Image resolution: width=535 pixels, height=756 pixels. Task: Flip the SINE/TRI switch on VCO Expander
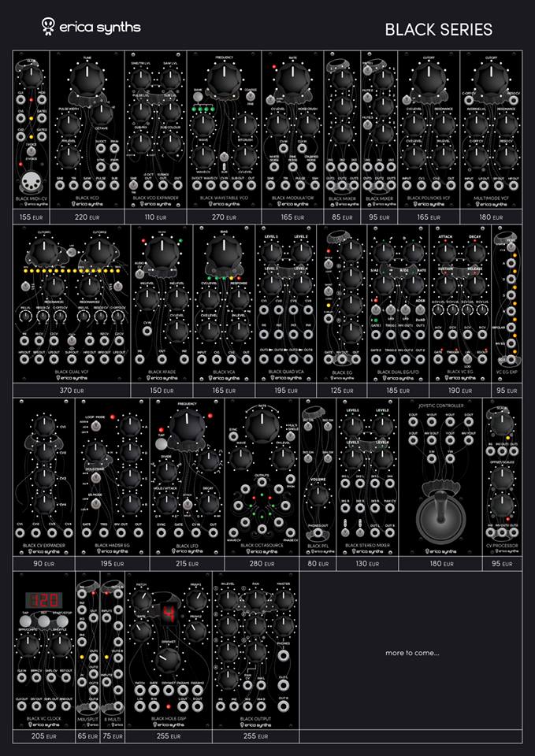point(134,184)
